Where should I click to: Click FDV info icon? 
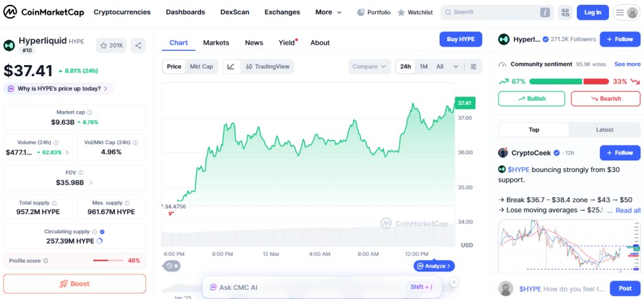(80, 173)
